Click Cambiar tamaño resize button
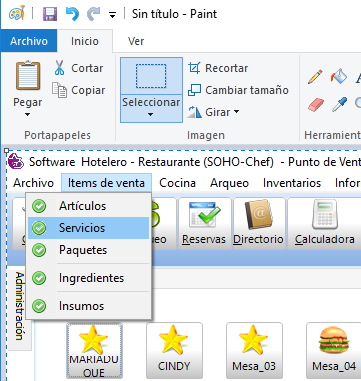Screen dimensions: 361x381 point(238,90)
